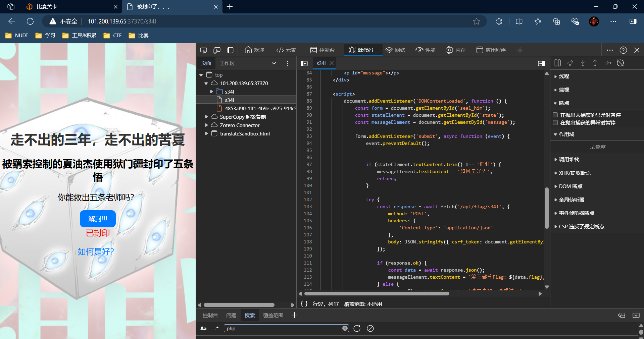
Task: Click the refresh search results icon
Action: point(357,329)
